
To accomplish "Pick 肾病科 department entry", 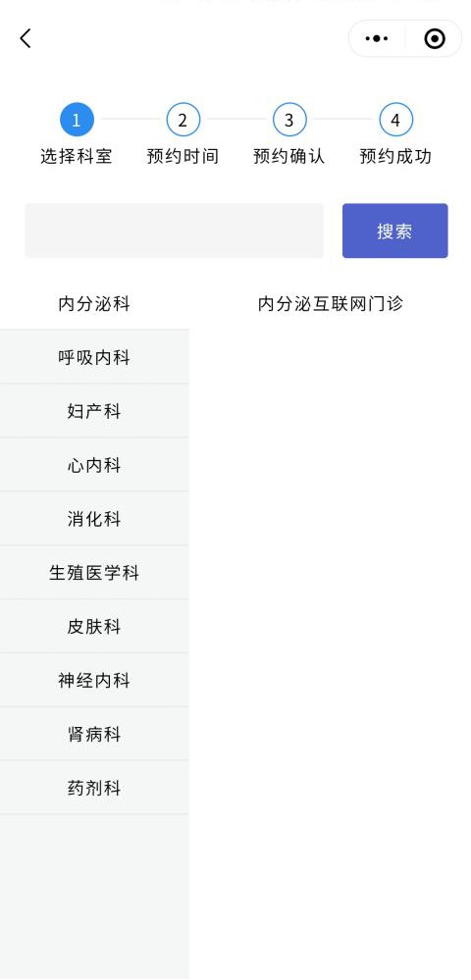I will pos(94,733).
